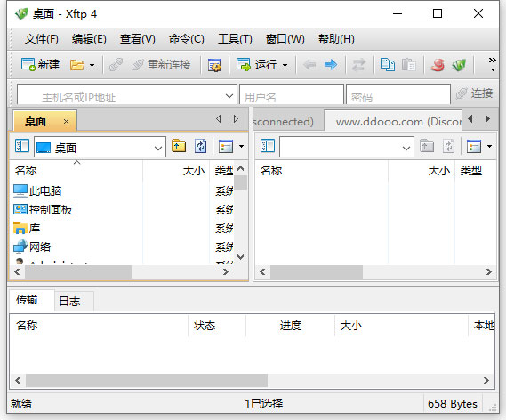Image resolution: width=506 pixels, height=420 pixels.
Task: Close the 桌面 tab
Action: click(x=66, y=122)
